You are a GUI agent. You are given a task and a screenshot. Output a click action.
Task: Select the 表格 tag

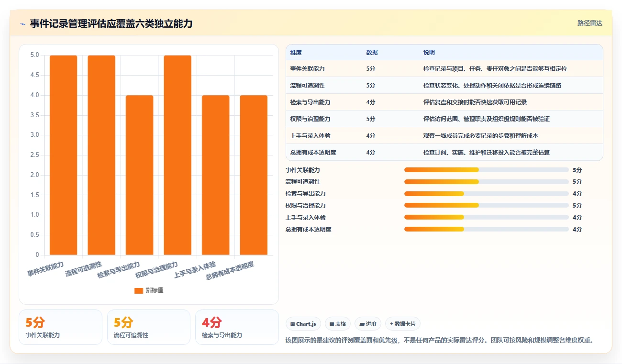(338, 324)
